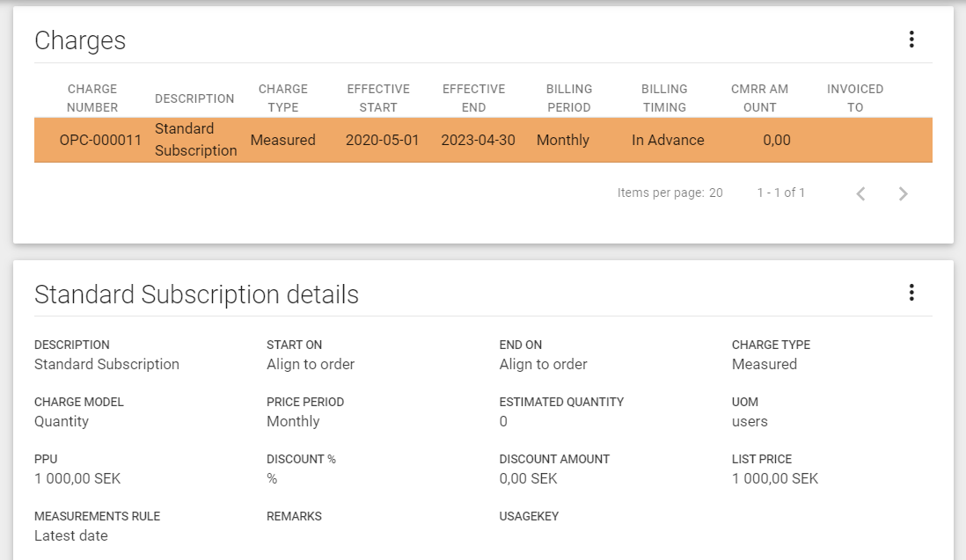The image size is (966, 560).
Task: Click the Price Period value Monthly
Action: pos(293,422)
